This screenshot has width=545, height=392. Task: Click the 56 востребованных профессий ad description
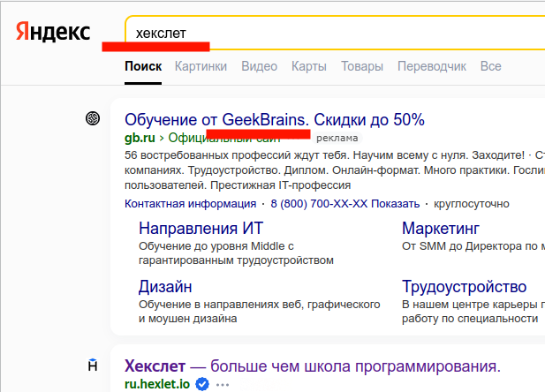pos(335,170)
